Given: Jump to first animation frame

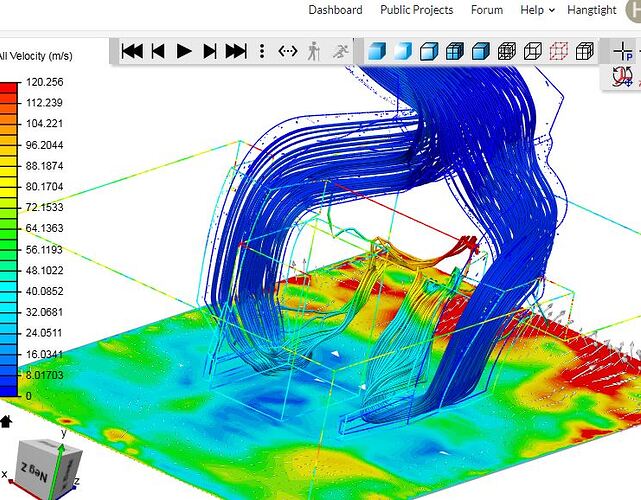Looking at the screenshot, I should coord(132,51).
